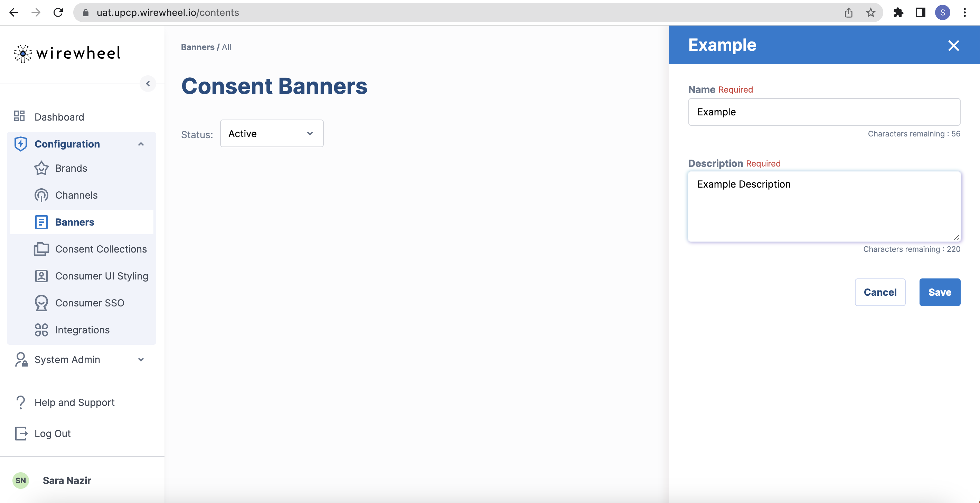Collapse the Configuration section chevron
The width and height of the screenshot is (980, 503).
[141, 144]
